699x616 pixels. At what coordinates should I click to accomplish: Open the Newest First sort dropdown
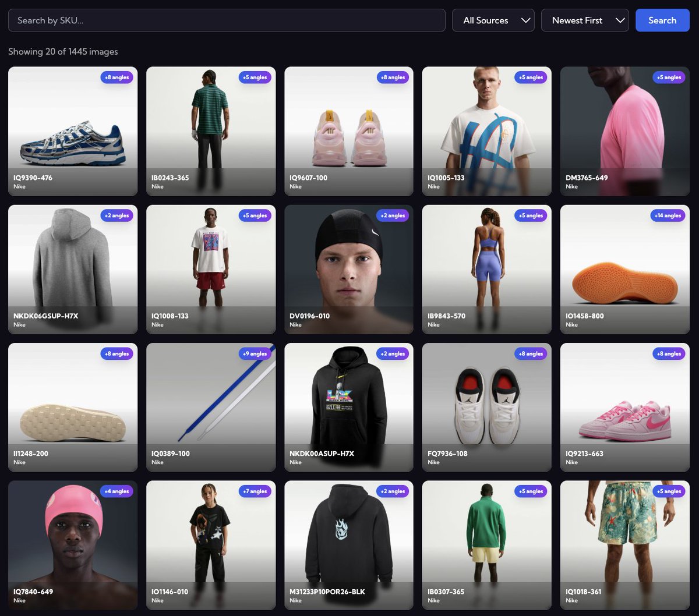coord(585,20)
